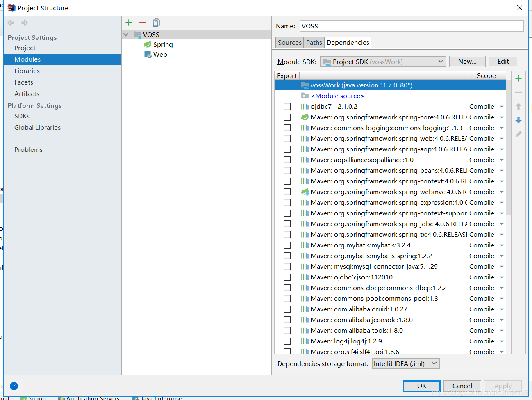Click the Web facet icon in module tree
532x400 pixels.
pos(148,54)
